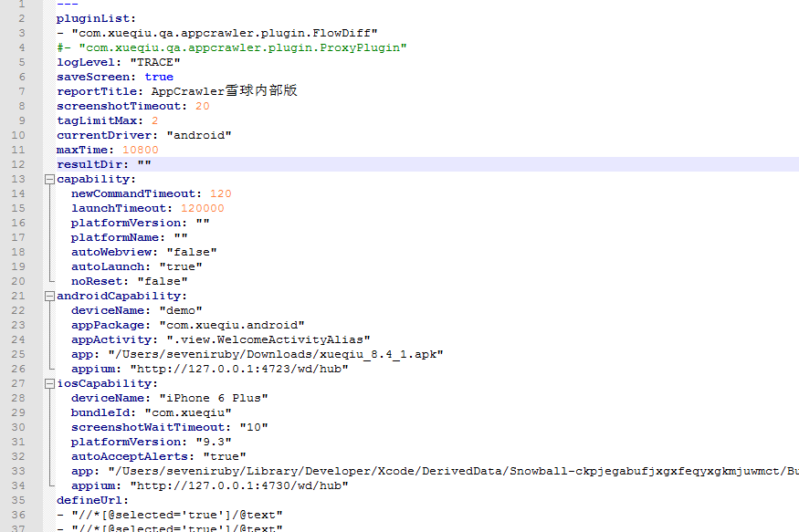Click the bundleId "com.xueqiu" value

188,412
